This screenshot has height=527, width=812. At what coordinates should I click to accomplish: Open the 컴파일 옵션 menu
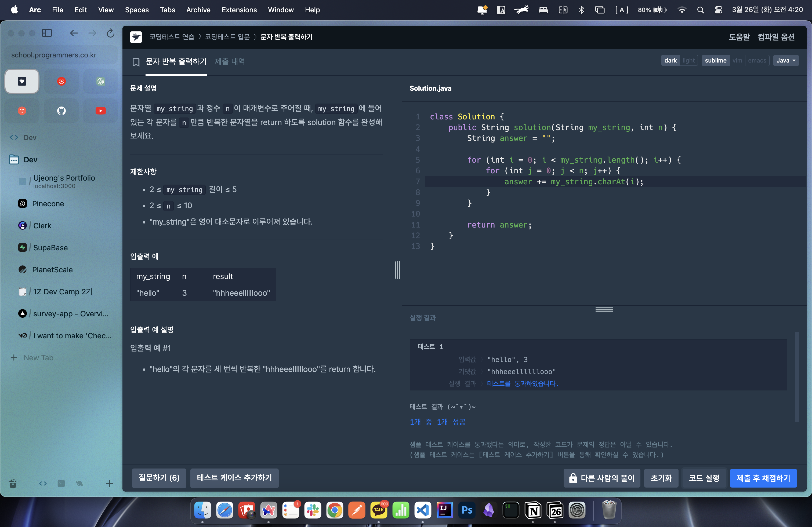pyautogui.click(x=776, y=37)
